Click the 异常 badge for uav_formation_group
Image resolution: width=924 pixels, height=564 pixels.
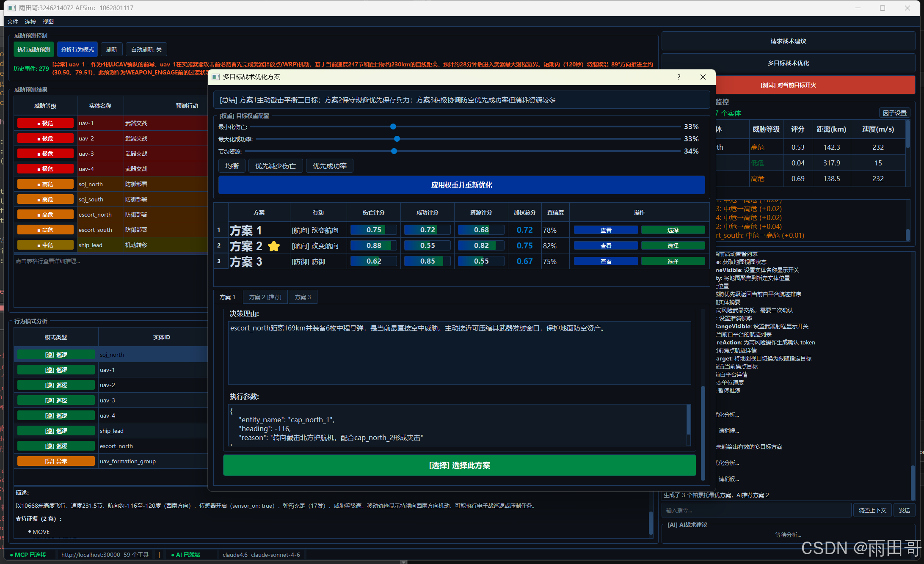[x=56, y=461]
